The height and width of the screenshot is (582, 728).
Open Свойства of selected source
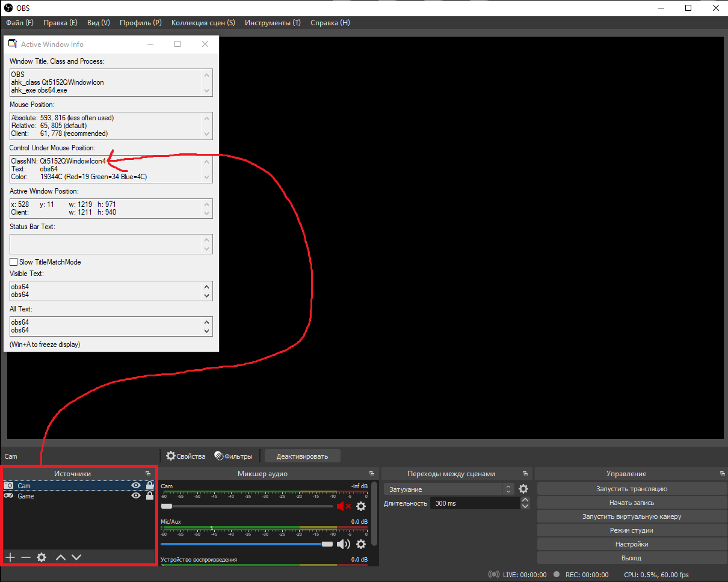(x=186, y=456)
